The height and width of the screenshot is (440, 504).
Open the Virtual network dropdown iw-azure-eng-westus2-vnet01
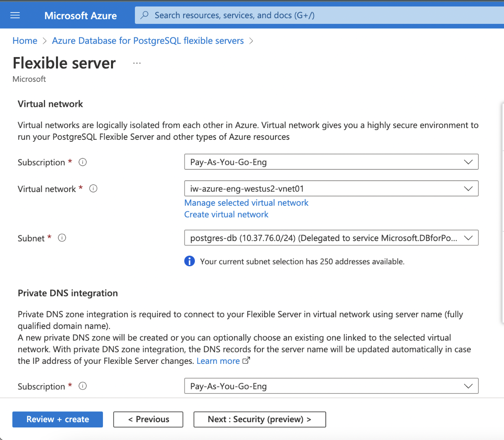[331, 188]
